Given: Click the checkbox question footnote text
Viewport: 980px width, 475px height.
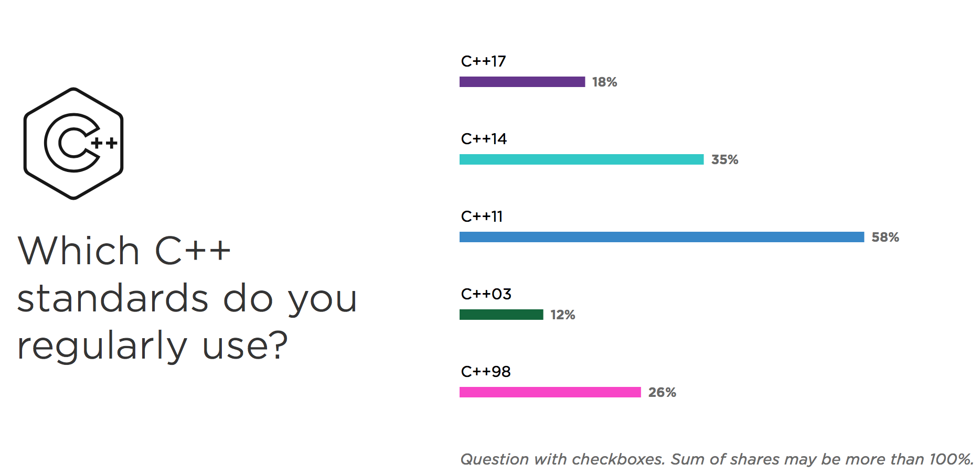Looking at the screenshot, I should coord(717,459).
